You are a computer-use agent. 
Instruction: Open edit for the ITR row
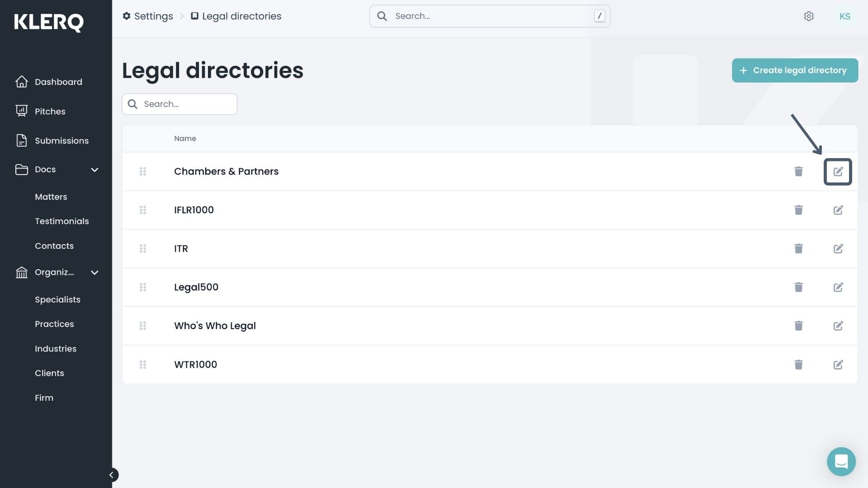[x=838, y=249]
